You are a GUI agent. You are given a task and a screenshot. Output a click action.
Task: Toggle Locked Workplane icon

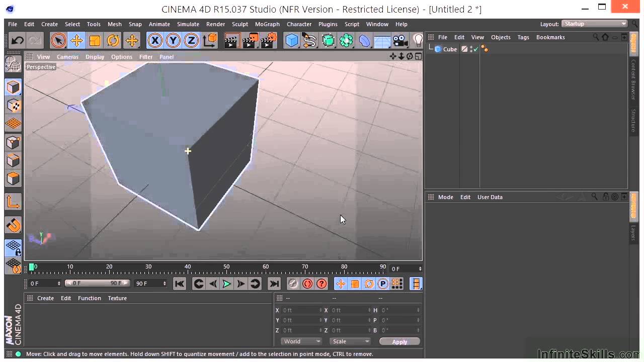[13, 247]
